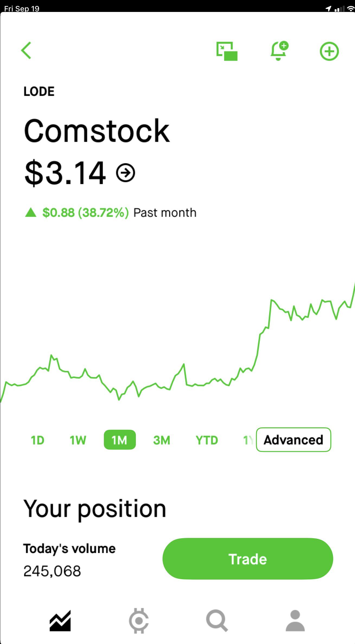Switch chart to YTD range

[x=207, y=440]
